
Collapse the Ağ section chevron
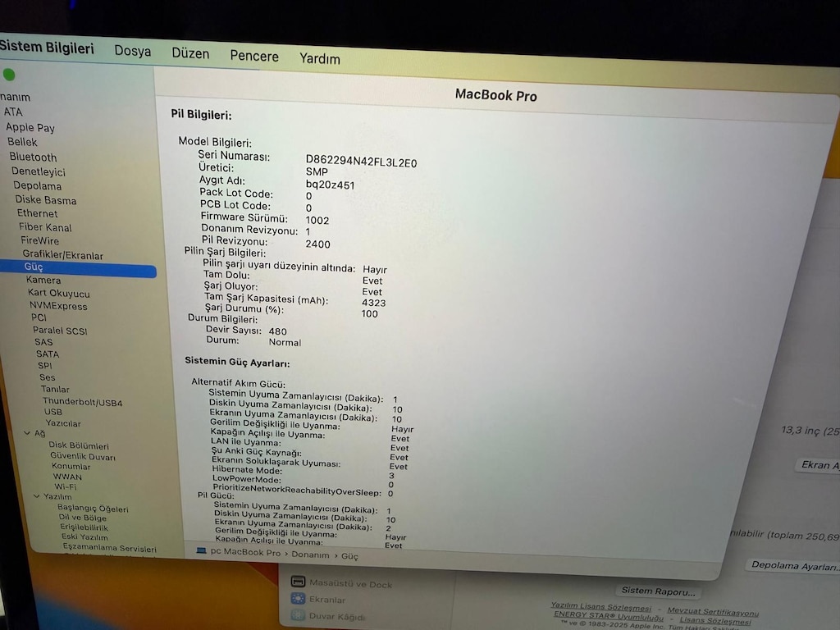coord(27,433)
